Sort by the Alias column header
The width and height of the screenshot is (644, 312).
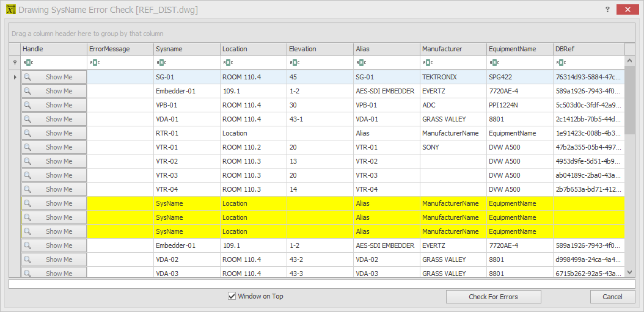(387, 49)
